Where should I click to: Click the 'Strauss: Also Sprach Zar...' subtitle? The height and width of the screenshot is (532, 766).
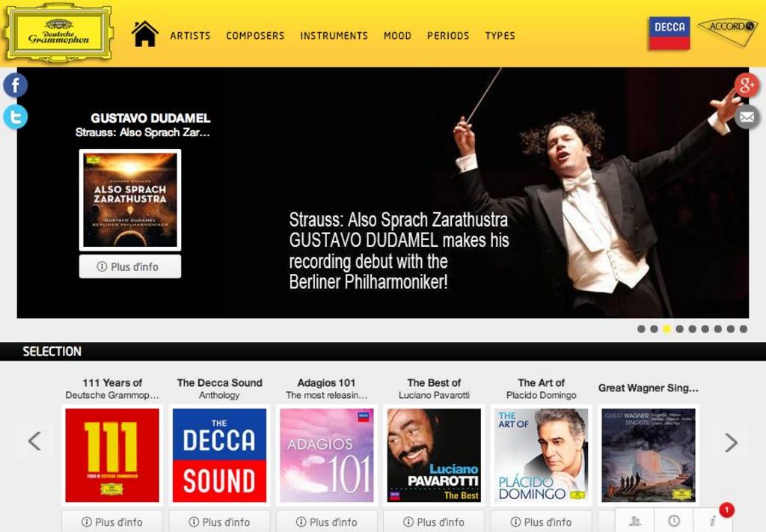[143, 132]
